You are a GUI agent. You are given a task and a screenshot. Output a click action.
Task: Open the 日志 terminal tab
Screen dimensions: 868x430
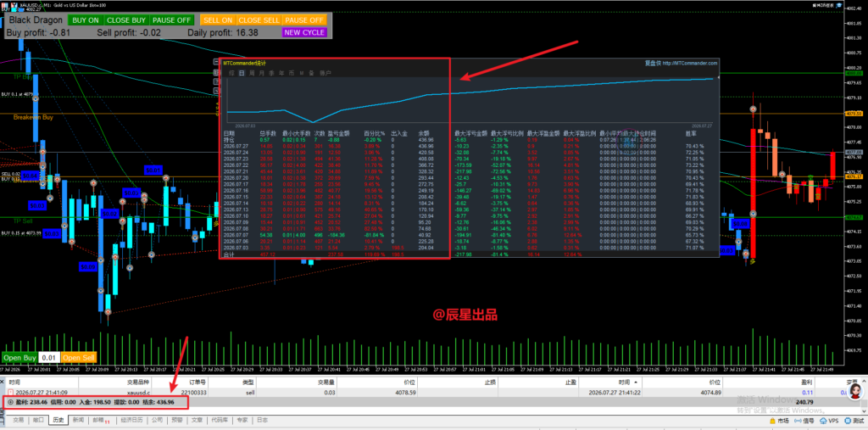point(262,420)
